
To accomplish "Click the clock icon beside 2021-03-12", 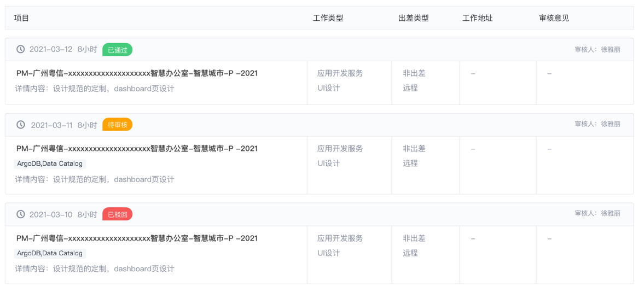I will (x=21, y=49).
